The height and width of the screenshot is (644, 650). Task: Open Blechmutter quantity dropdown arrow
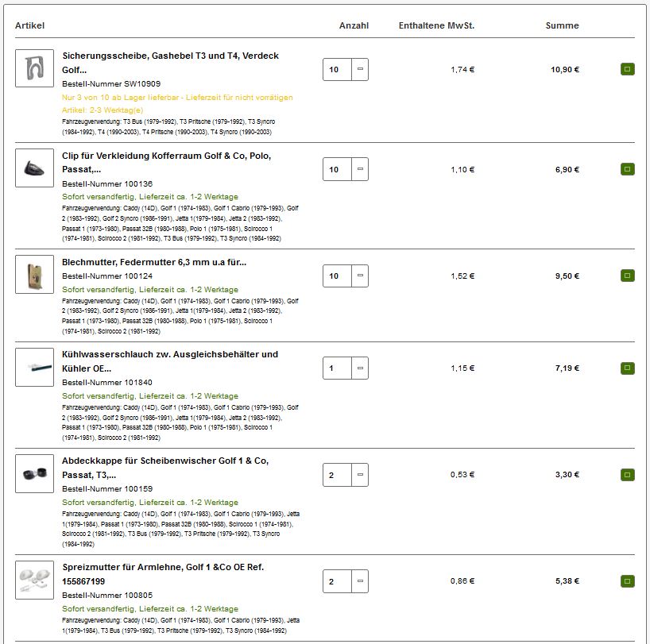point(360,276)
